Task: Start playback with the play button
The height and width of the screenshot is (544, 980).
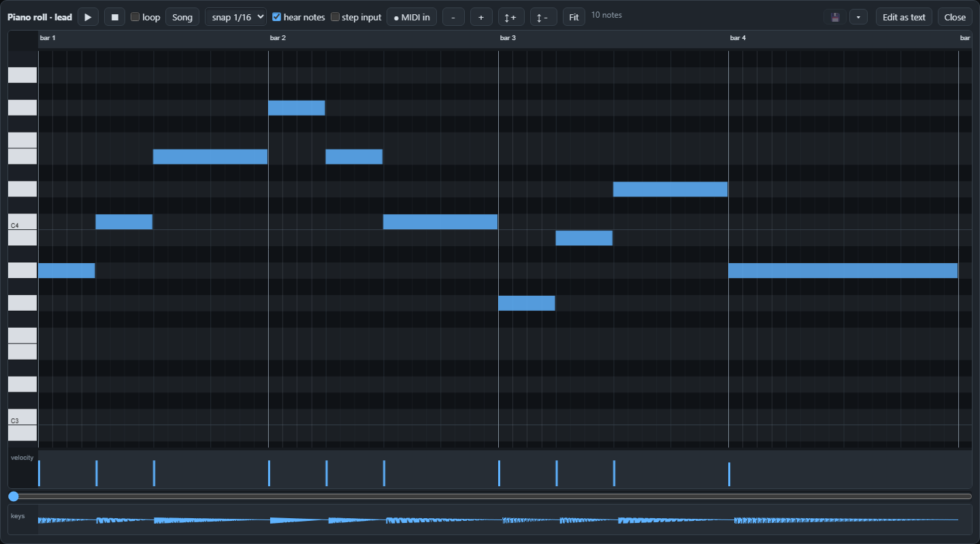Action: click(x=88, y=17)
